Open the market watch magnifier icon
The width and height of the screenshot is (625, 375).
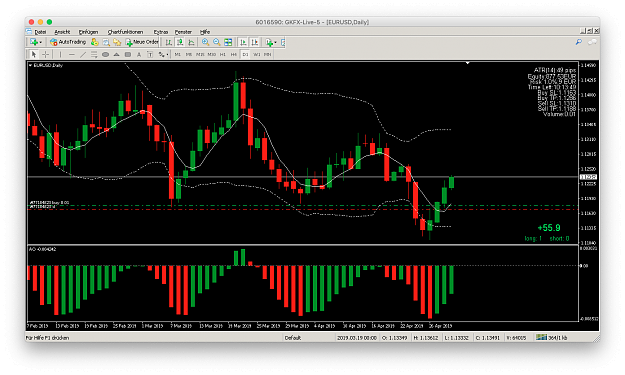tap(106, 42)
